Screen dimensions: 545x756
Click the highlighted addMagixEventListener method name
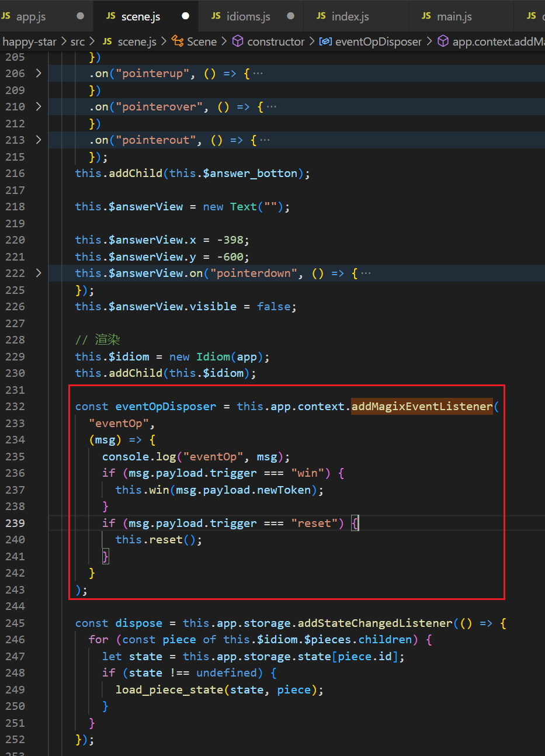click(422, 406)
